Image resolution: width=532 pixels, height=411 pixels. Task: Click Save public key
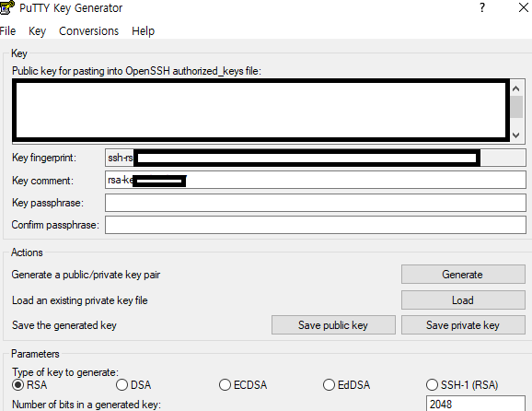coord(333,325)
